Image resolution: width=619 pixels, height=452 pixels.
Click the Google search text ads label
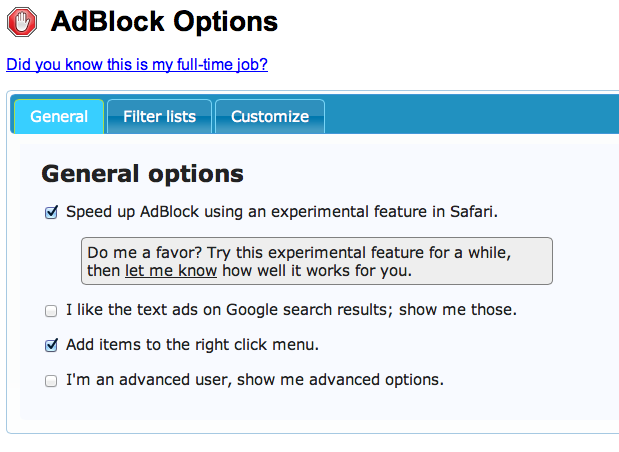[x=291, y=310]
